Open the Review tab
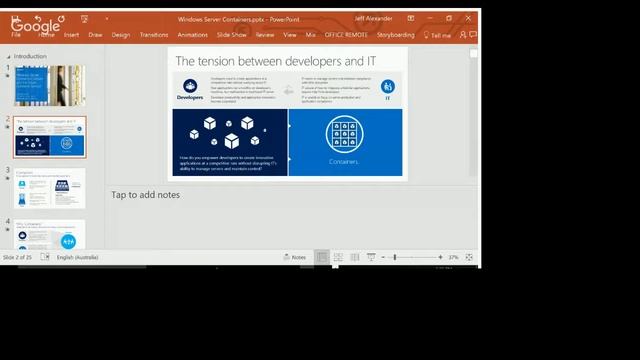This screenshot has height=360, width=640. (x=265, y=35)
